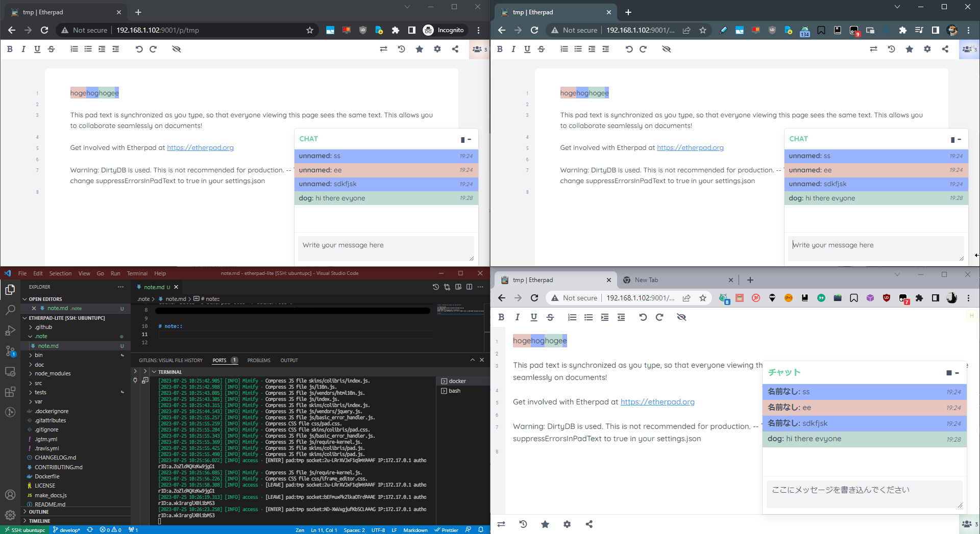The height and width of the screenshot is (534, 980).
Task: Open the Time Slider history icon
Action: 401,49
